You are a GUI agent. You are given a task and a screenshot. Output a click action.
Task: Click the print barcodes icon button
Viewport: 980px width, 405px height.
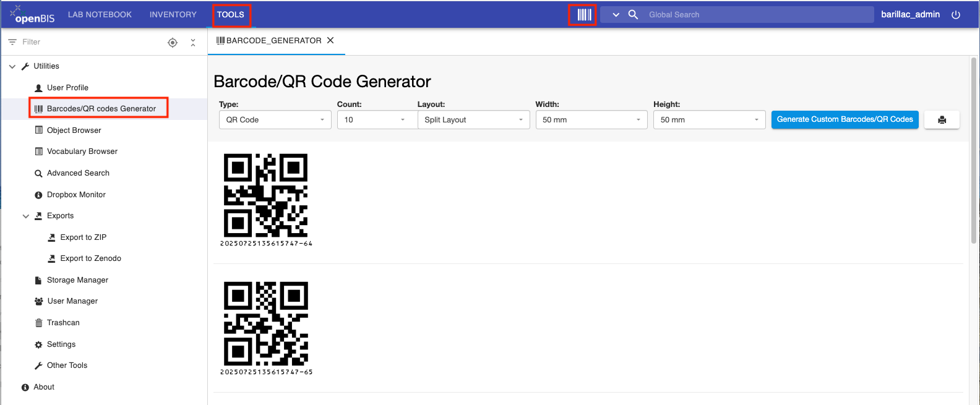coord(942,120)
